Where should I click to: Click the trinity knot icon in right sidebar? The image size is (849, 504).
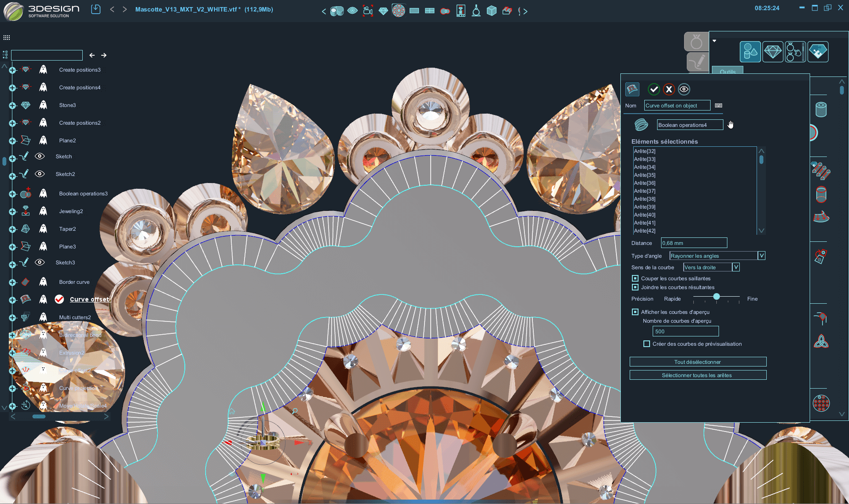coord(822,341)
